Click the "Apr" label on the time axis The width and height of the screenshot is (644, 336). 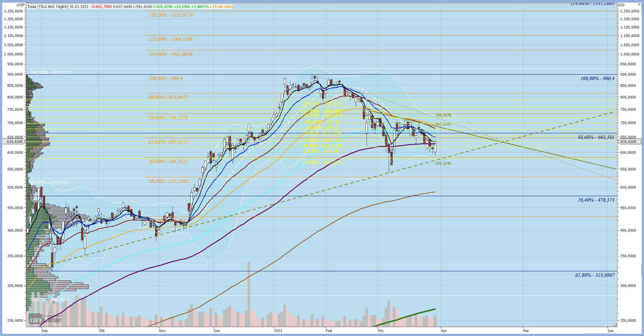444,330
